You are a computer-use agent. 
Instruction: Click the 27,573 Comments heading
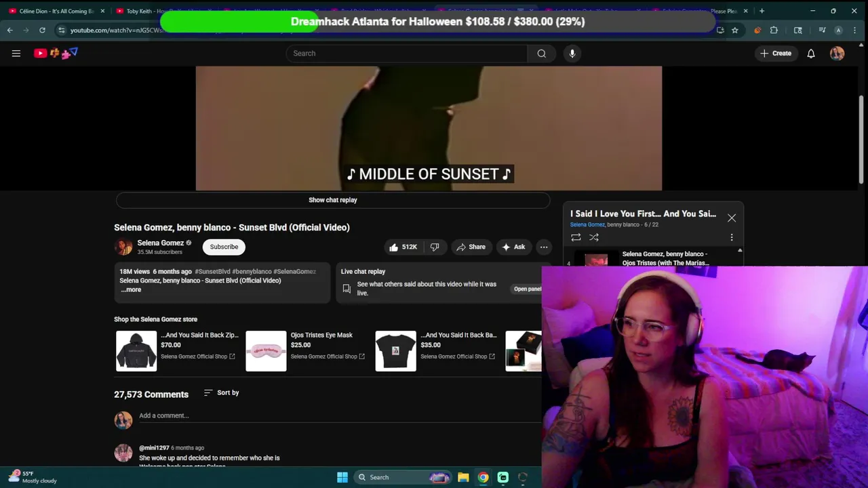(151, 394)
